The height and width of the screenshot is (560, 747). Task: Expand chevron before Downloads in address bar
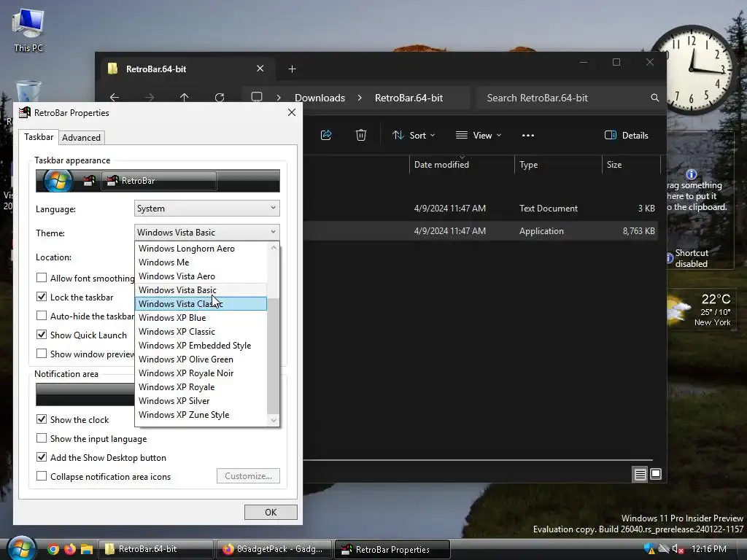pos(279,98)
